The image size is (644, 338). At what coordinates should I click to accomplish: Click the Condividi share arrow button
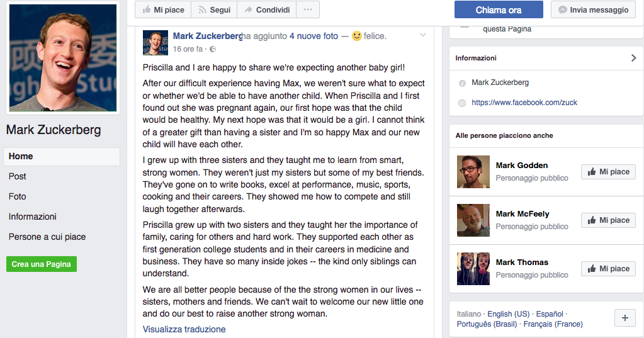click(267, 10)
